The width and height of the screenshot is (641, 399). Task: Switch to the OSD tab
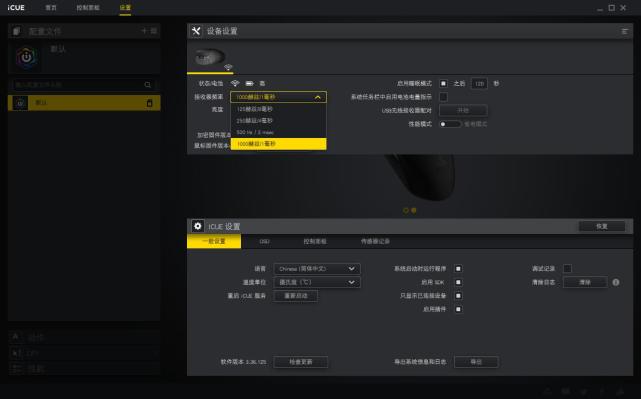coord(264,241)
